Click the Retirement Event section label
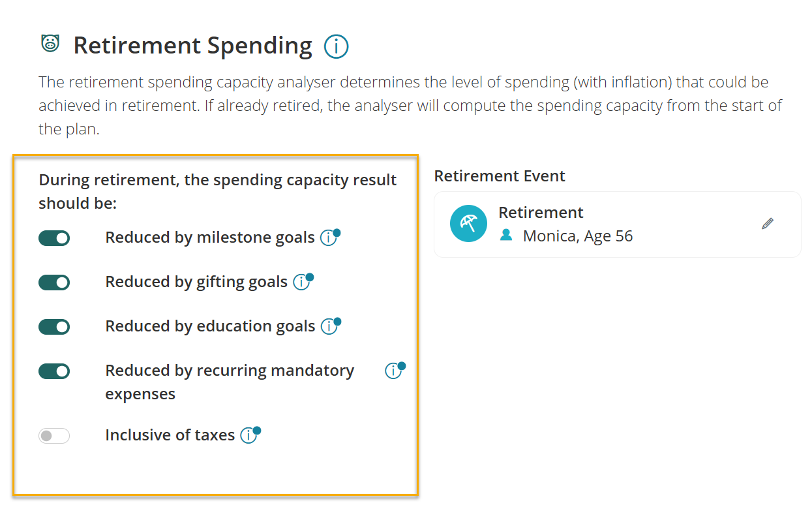 [x=500, y=176]
